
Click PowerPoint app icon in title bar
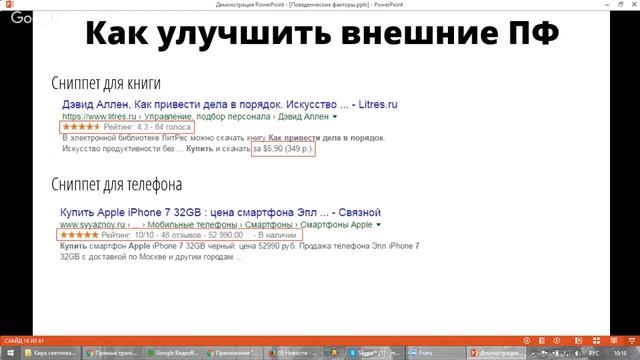(x=10, y=4)
